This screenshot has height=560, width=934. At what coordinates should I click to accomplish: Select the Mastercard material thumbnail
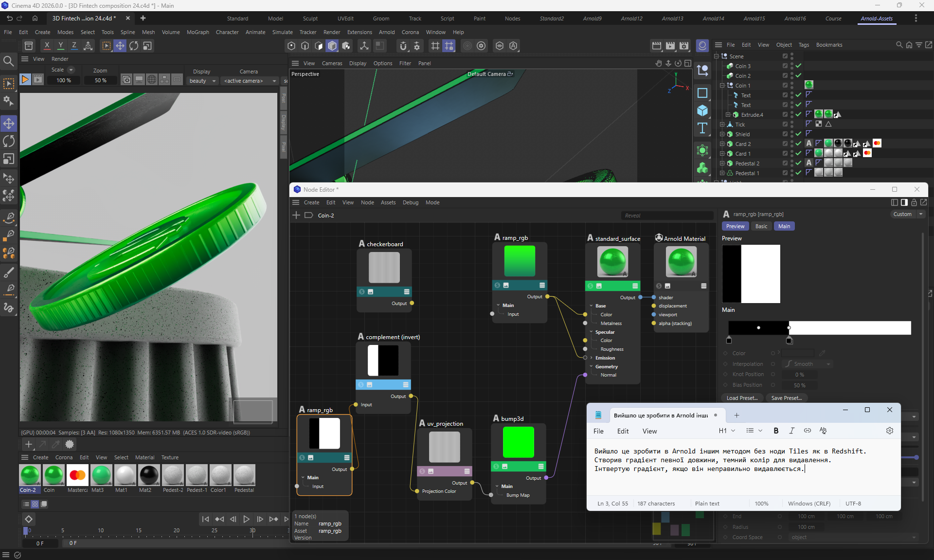point(77,475)
